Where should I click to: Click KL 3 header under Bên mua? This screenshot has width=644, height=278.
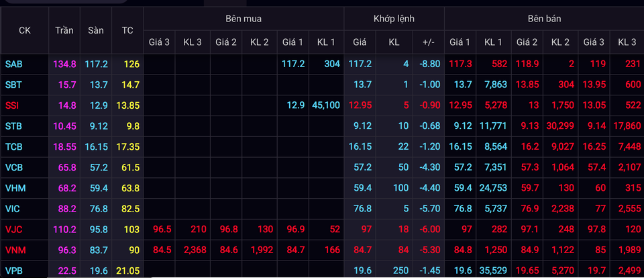[x=193, y=42]
